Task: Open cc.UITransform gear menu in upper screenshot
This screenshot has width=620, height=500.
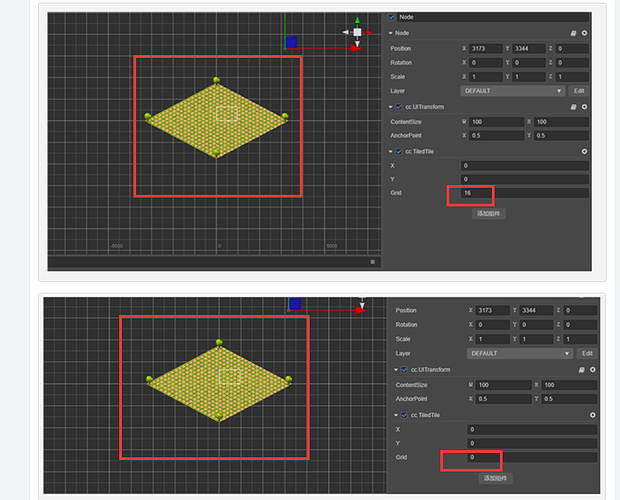Action: [x=584, y=107]
